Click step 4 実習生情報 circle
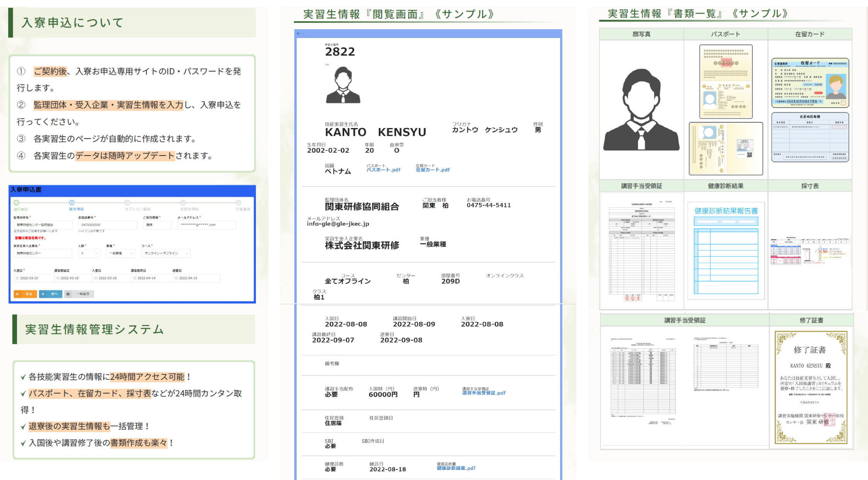The image size is (868, 480). coord(183,203)
